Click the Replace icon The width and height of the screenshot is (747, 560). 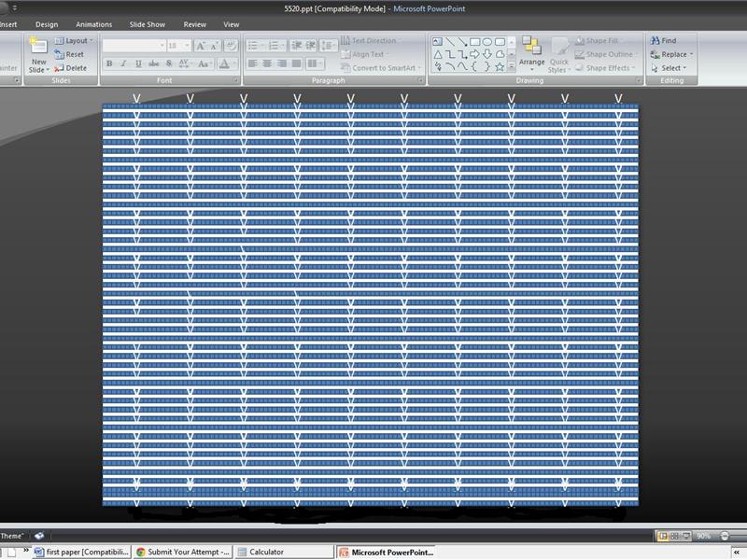pyautogui.click(x=669, y=54)
